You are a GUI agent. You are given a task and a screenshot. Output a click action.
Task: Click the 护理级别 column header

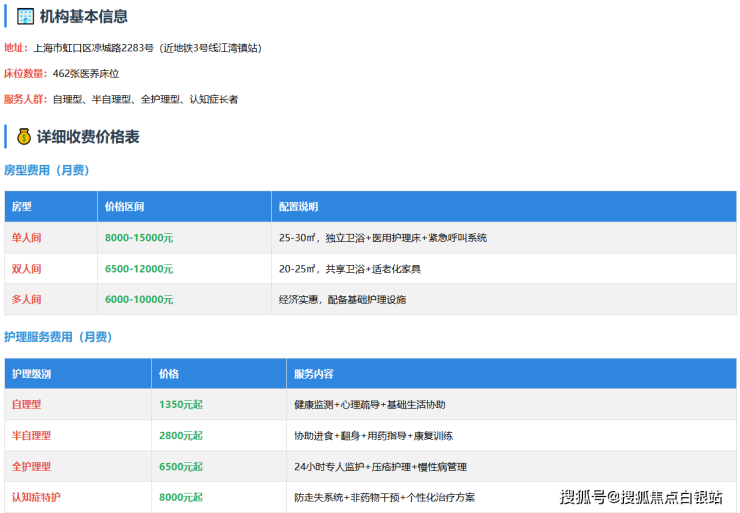tap(31, 373)
